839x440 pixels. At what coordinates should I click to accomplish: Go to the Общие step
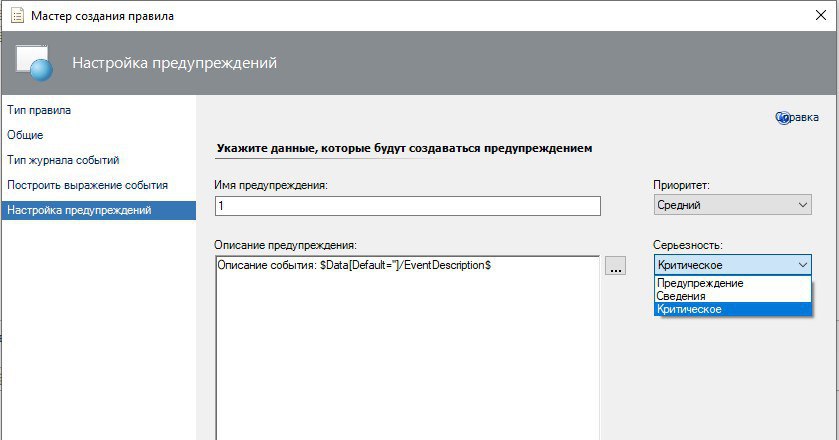click(25, 135)
